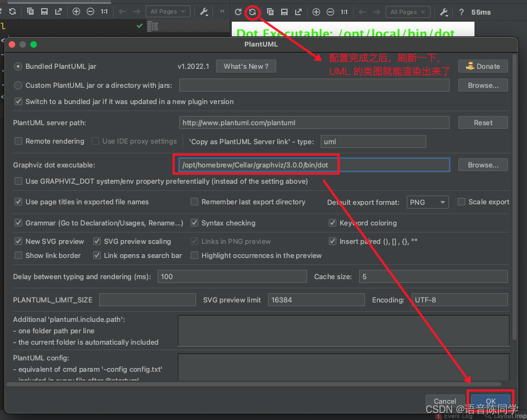The height and width of the screenshot is (420, 527).
Task: Click the export icon in the right preview toolbar
Action: point(298,12)
